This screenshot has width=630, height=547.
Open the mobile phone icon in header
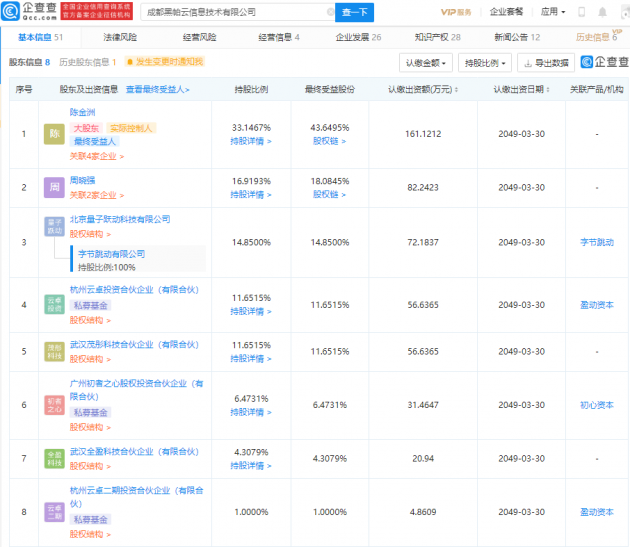point(581,12)
